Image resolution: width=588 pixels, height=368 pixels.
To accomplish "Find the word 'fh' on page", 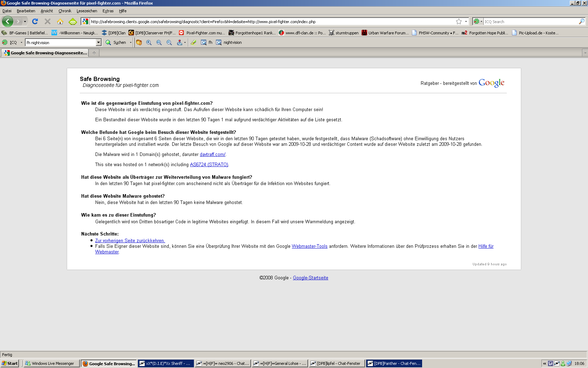I will tap(206, 42).
